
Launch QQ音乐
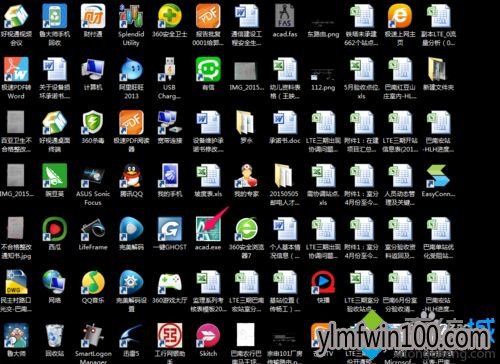tap(93, 287)
